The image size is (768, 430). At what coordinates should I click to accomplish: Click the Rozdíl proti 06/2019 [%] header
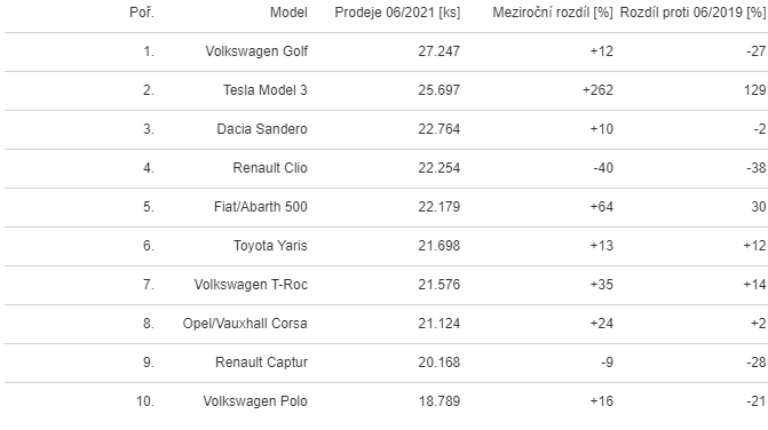pos(691,15)
